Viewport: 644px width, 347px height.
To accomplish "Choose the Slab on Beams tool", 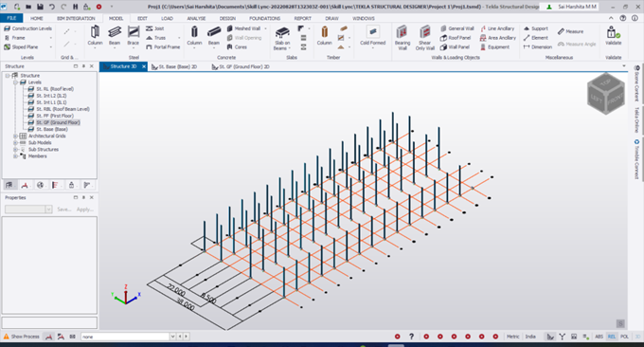I will [282, 38].
